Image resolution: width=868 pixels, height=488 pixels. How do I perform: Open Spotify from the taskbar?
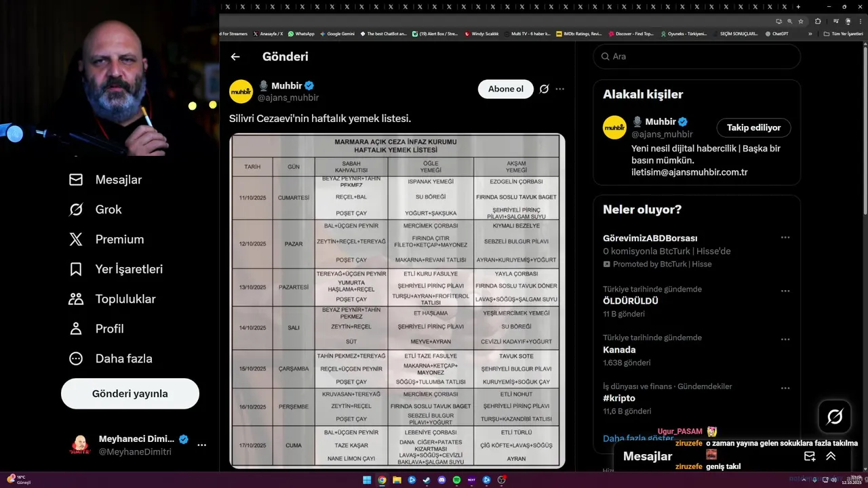456,480
